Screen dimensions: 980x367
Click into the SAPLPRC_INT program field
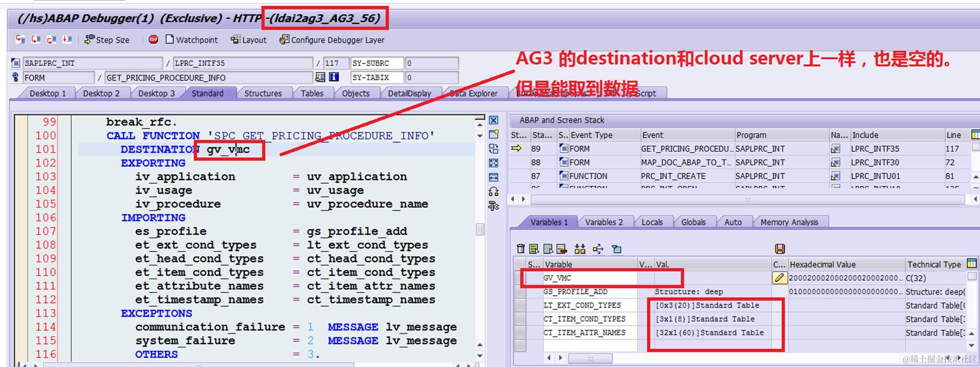[x=93, y=63]
